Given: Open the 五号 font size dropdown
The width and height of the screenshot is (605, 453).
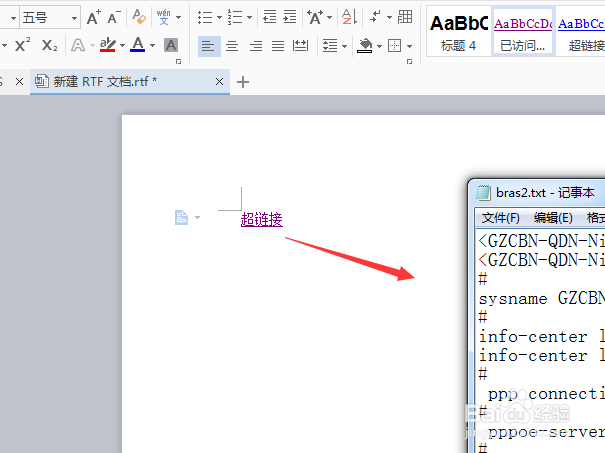Looking at the screenshot, I should [x=74, y=18].
